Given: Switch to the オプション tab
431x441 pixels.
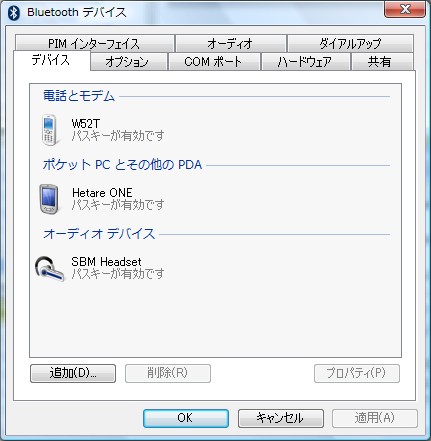Looking at the screenshot, I should pos(128,62).
